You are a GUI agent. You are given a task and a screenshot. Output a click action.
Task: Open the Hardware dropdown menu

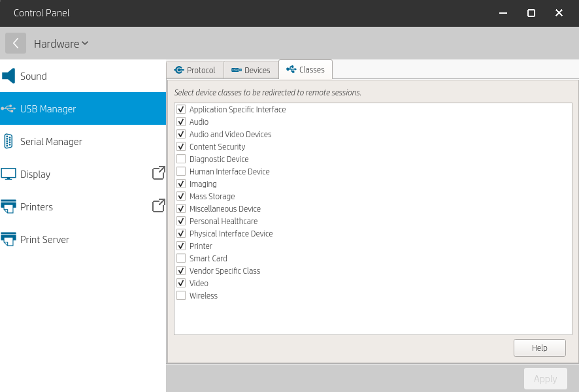pyautogui.click(x=61, y=43)
